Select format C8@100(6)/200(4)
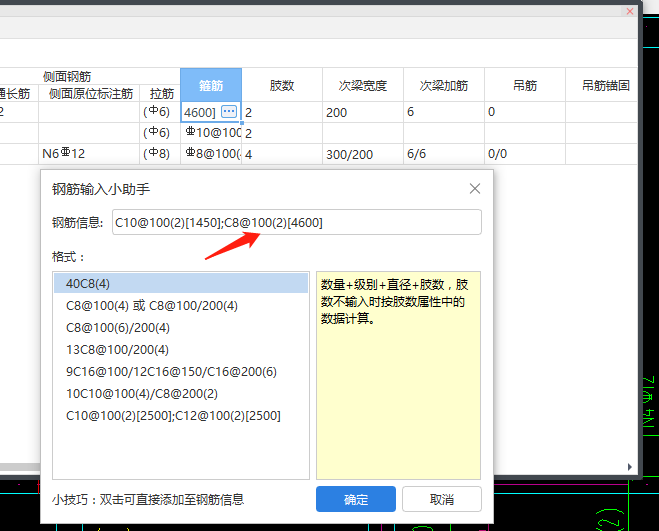The width and height of the screenshot is (659, 531). point(181,328)
